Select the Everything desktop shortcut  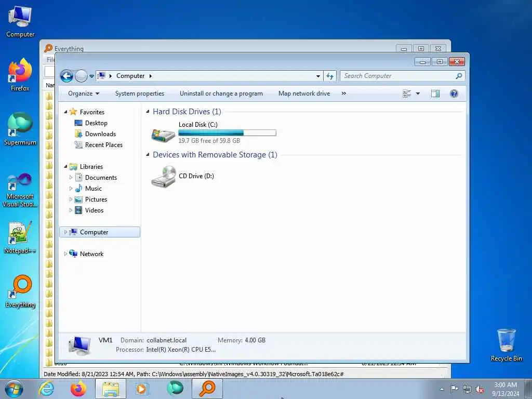coord(20,291)
